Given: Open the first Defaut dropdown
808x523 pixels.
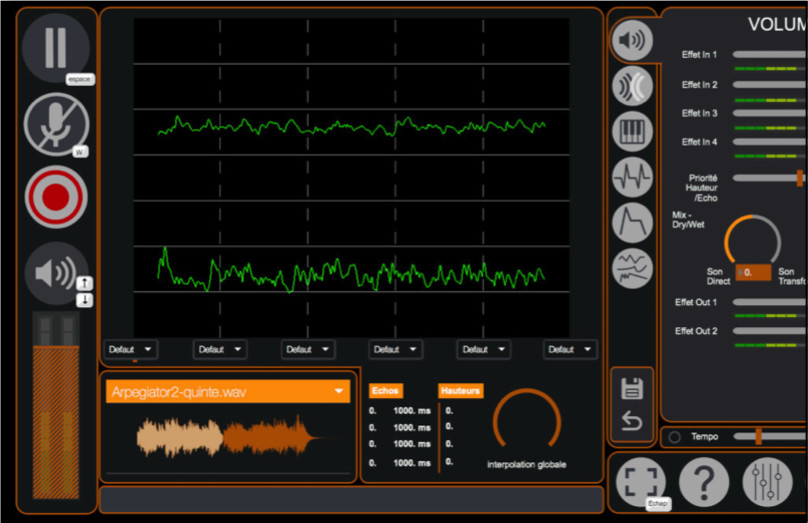Looking at the screenshot, I should [x=131, y=349].
